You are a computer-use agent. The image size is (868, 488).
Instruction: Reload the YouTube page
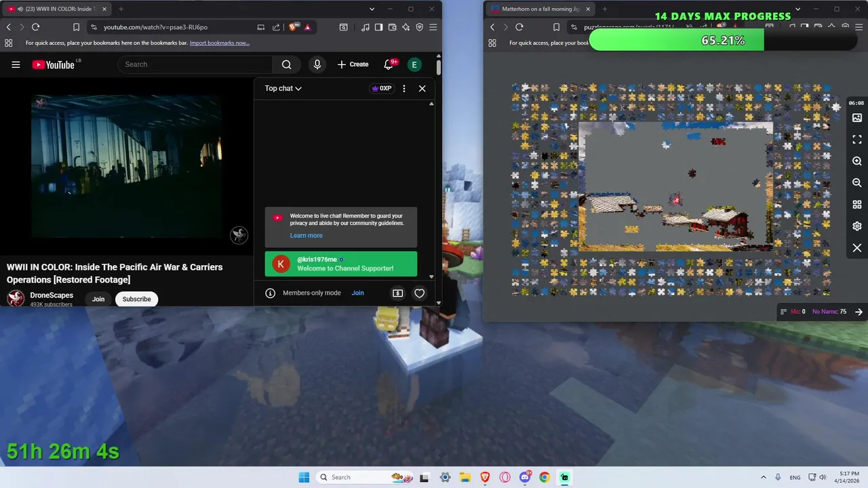pos(35,27)
